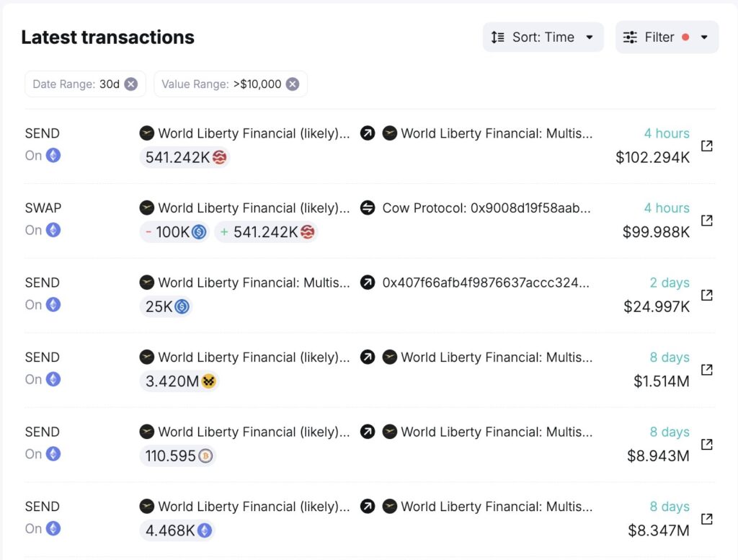Viewport: 738px width, 560px height.
Task: Open external link for the $102.294K transaction
Action: (707, 146)
